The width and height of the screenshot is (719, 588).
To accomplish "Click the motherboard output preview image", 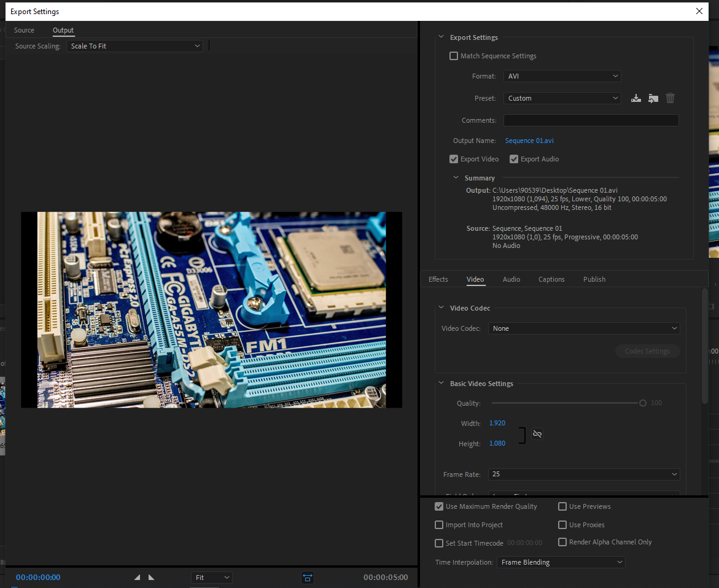I will pos(211,310).
